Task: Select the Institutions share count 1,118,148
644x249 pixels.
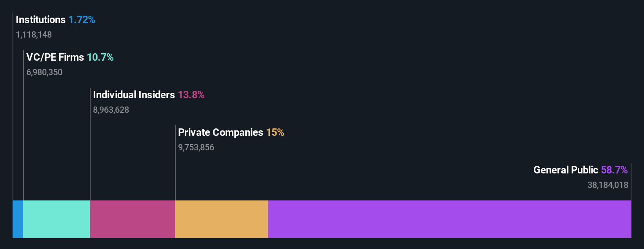Action: point(34,34)
